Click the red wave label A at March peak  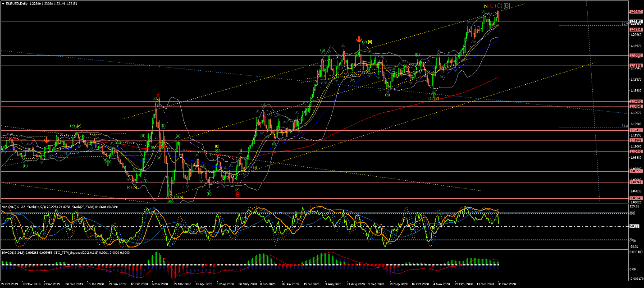(158, 96)
